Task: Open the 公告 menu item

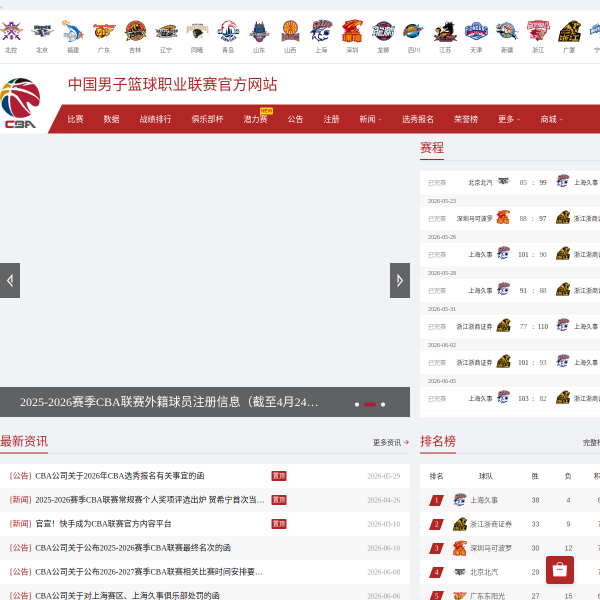Action: (295, 119)
